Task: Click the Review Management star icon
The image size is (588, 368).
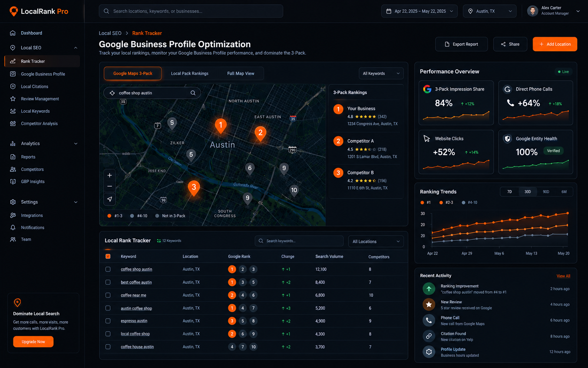Action: [x=13, y=99]
